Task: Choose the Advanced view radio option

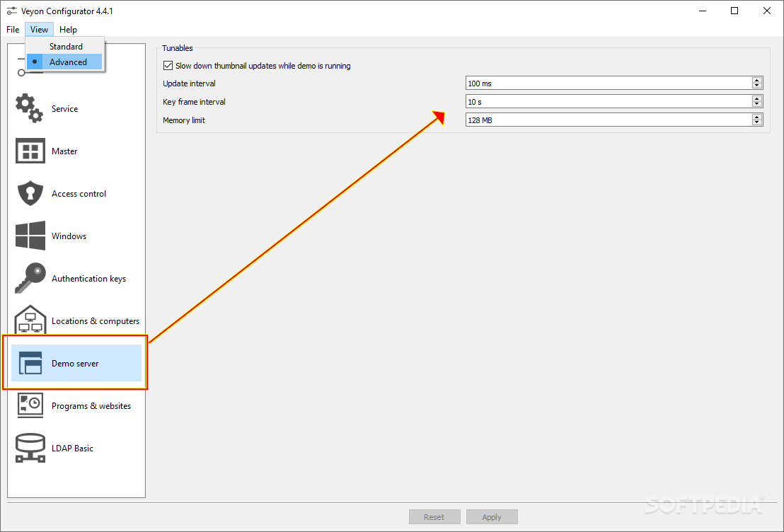Action: point(64,62)
